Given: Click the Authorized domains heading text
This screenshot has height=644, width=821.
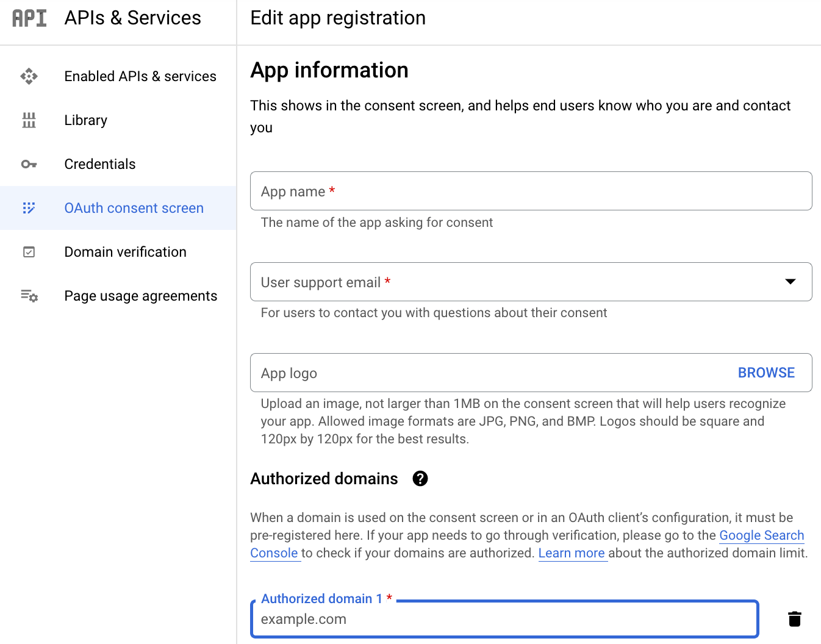Looking at the screenshot, I should pyautogui.click(x=324, y=479).
